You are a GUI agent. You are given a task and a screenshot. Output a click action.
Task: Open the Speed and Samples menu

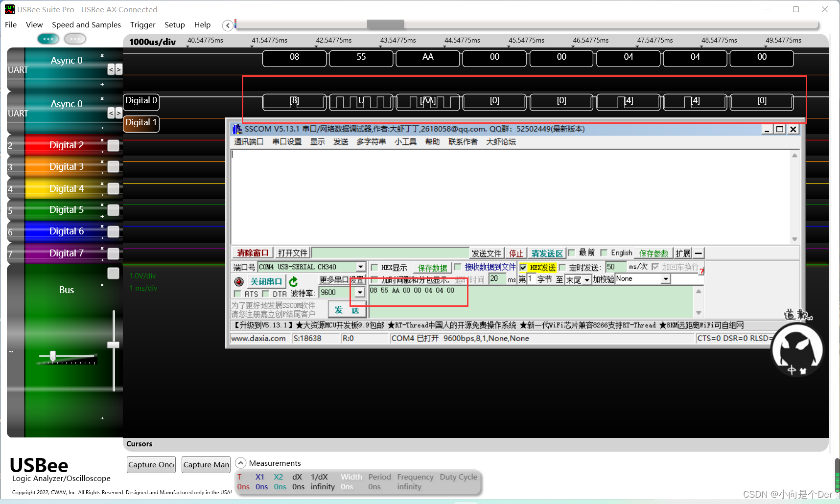click(x=86, y=25)
